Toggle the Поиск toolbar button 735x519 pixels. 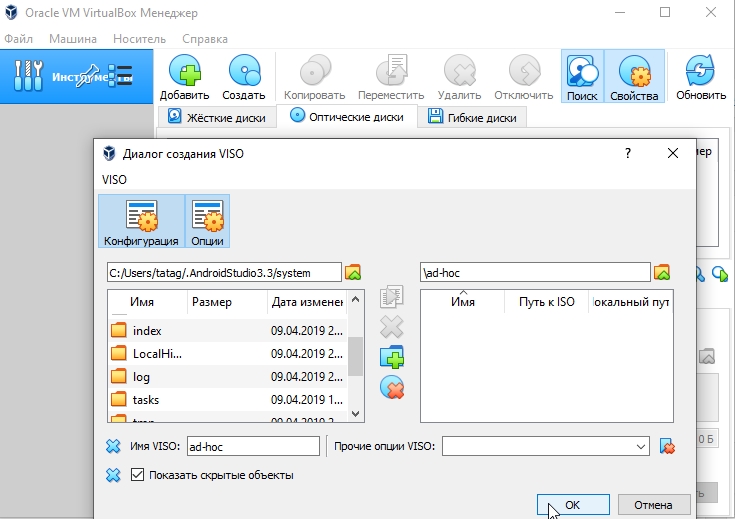[x=582, y=76]
